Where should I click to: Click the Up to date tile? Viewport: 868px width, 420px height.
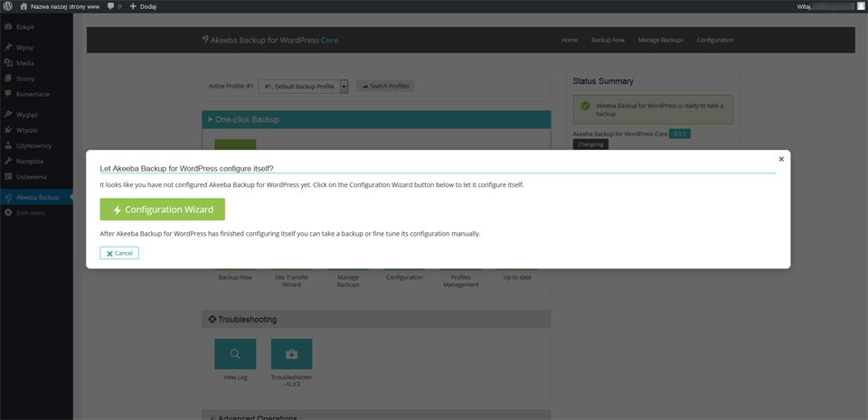click(x=517, y=277)
